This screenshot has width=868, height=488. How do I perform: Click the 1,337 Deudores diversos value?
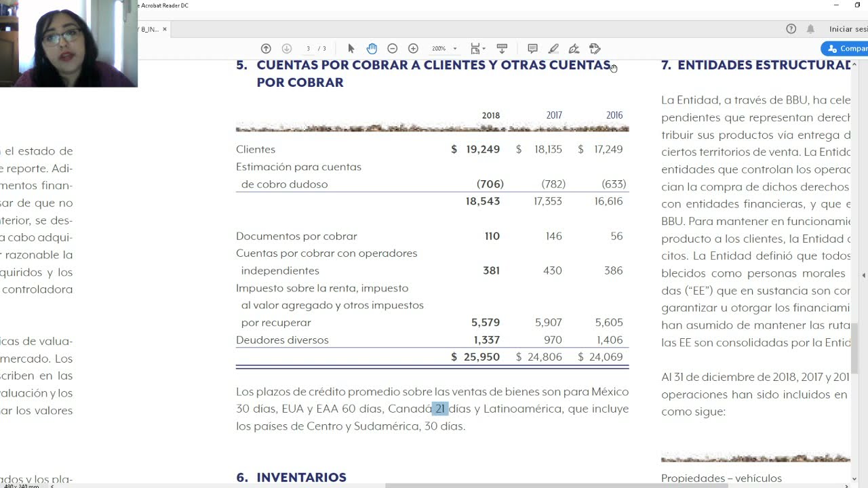pyautogui.click(x=487, y=340)
